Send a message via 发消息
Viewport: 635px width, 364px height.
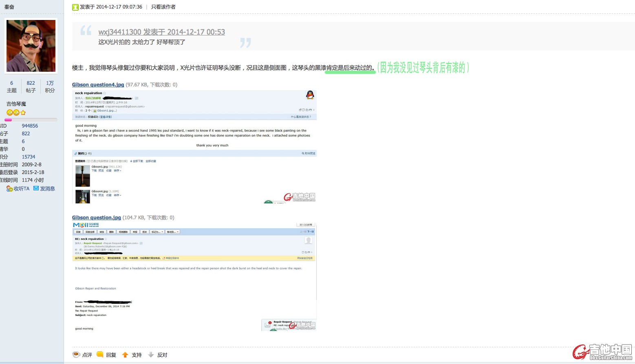(47, 189)
